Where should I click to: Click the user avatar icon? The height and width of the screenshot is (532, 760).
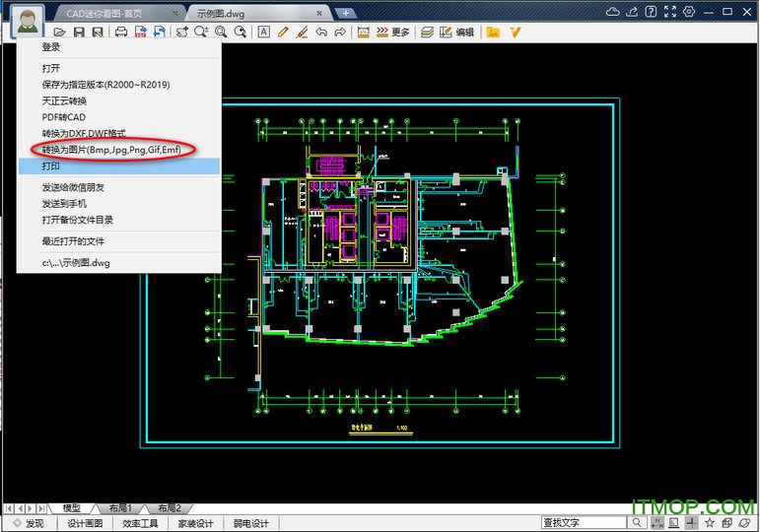[x=27, y=20]
